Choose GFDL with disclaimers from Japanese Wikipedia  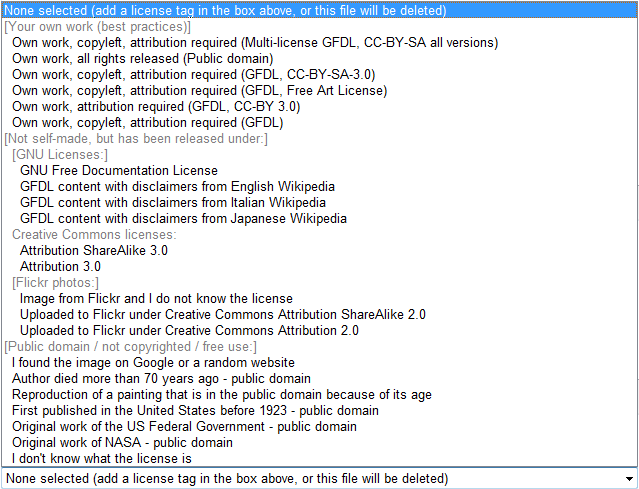click(183, 219)
